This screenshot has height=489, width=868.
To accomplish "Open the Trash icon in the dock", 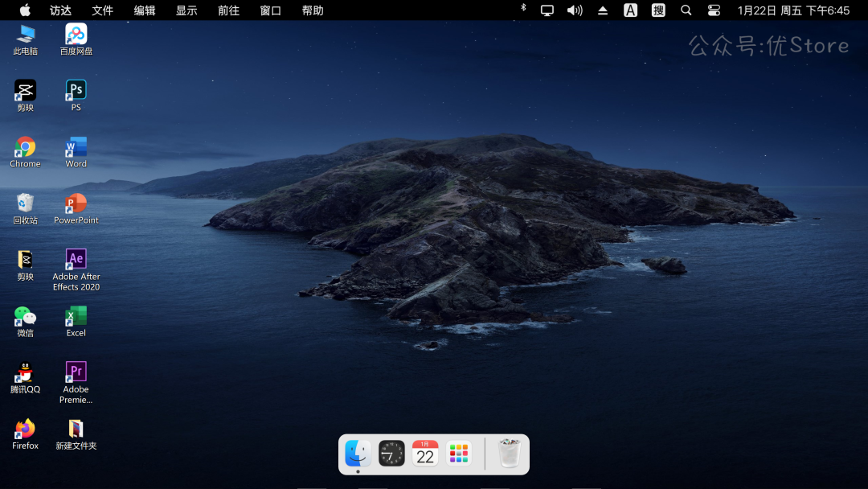I will [x=509, y=454].
